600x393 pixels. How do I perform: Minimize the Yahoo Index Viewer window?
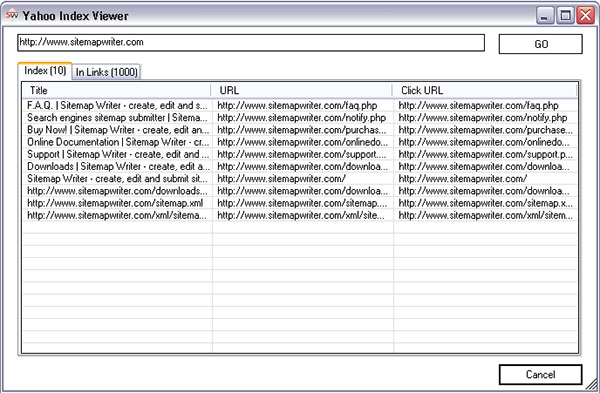(x=545, y=16)
